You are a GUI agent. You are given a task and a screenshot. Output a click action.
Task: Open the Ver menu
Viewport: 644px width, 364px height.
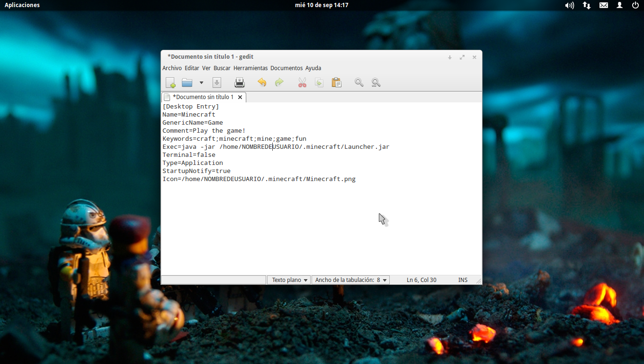click(206, 68)
